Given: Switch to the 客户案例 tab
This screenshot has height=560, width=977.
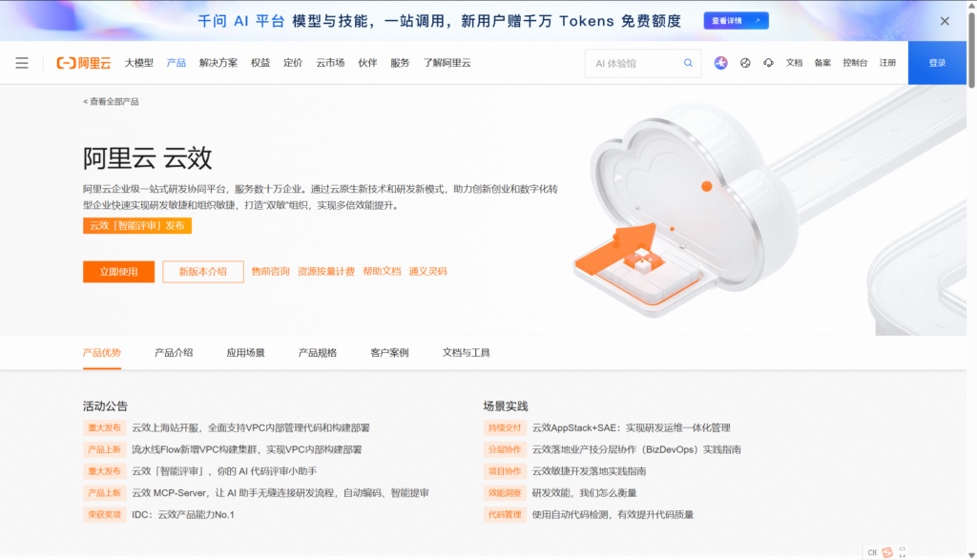Looking at the screenshot, I should 389,353.
